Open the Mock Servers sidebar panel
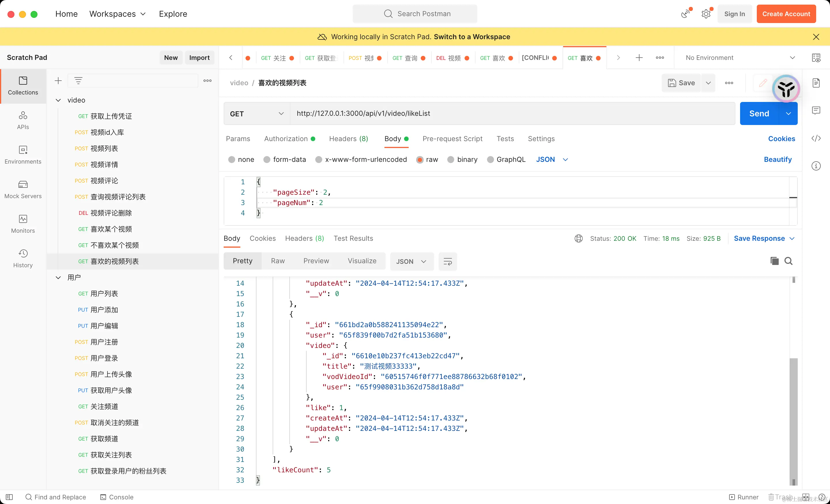Viewport: 830px width, 504px height. pos(23,190)
